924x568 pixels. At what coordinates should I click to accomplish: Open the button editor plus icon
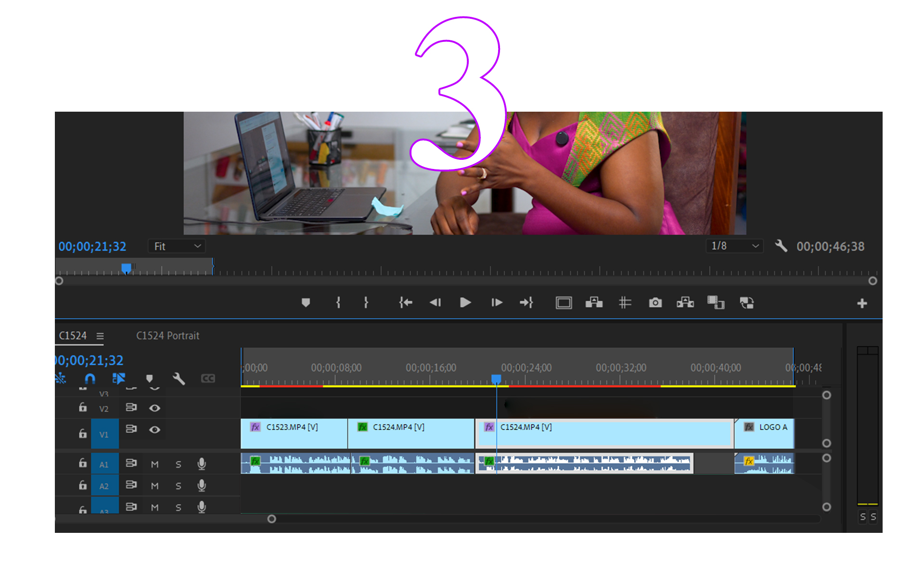click(x=862, y=303)
